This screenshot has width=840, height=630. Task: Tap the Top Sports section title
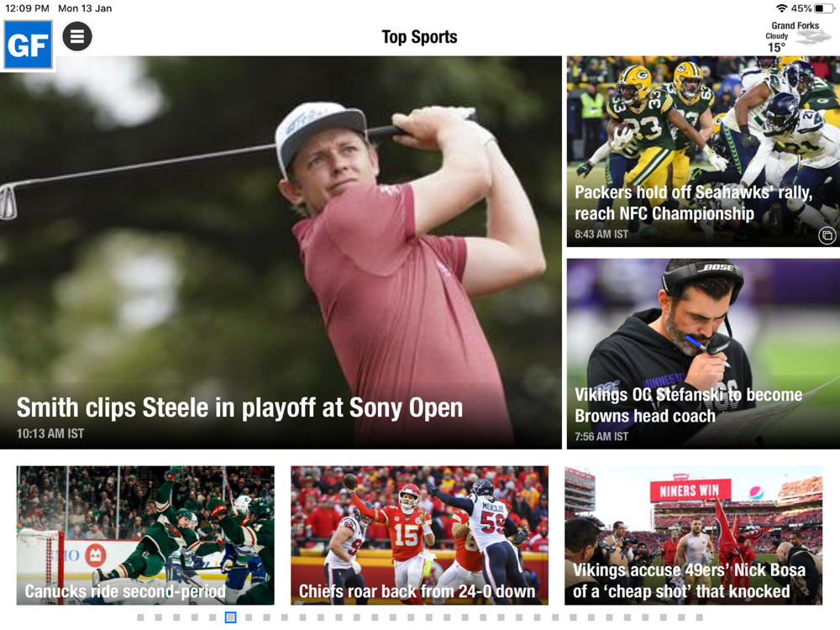click(x=419, y=37)
